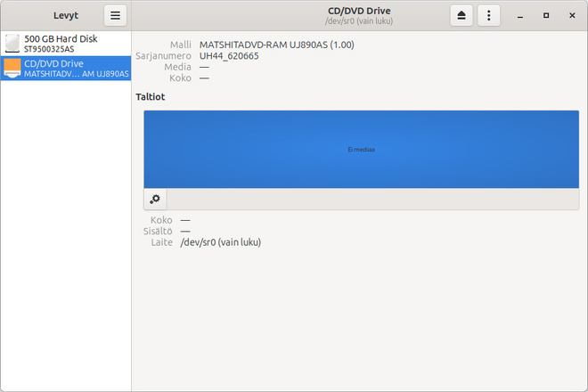The width and height of the screenshot is (588, 392).
Task: Click the serial number UH44_620665
Action: 229,56
